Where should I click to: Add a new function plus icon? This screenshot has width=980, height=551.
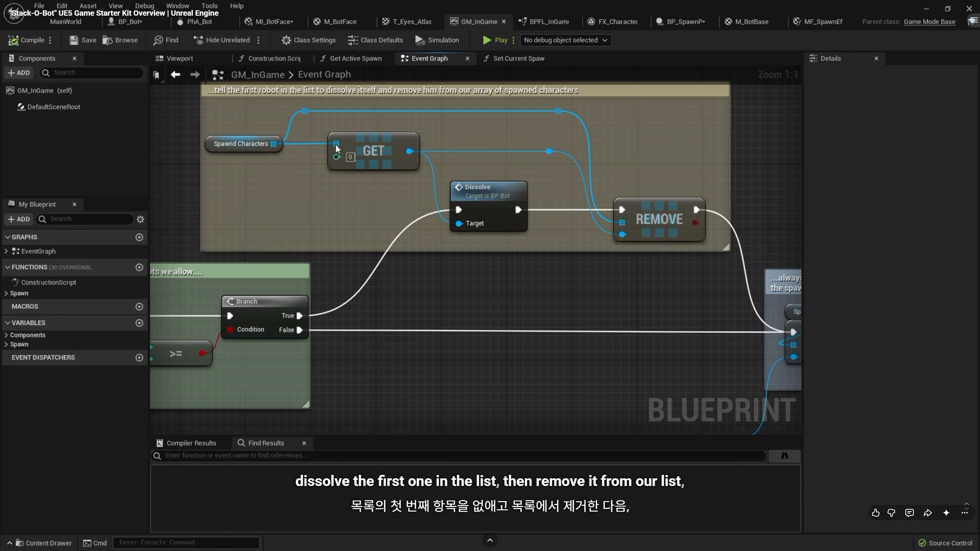pyautogui.click(x=139, y=267)
